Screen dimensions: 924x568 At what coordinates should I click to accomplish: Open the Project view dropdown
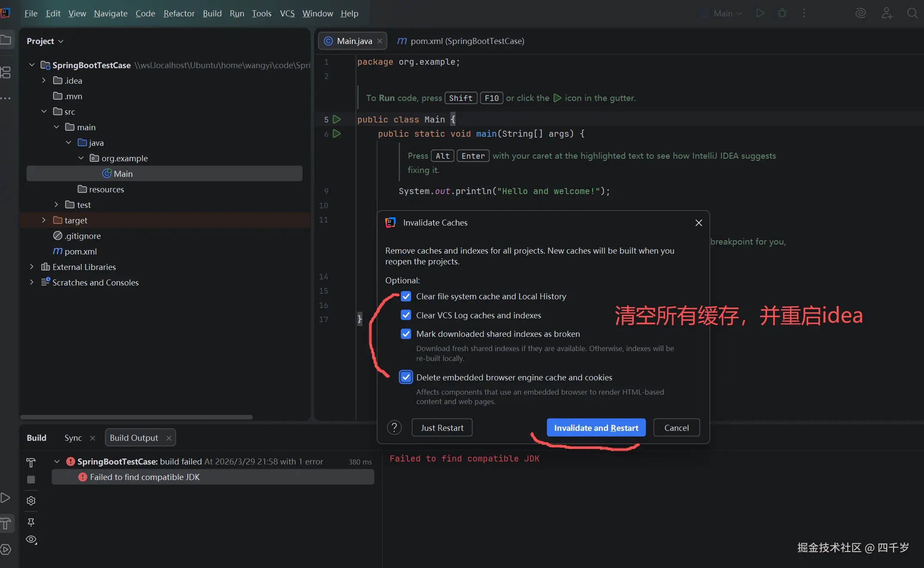45,41
